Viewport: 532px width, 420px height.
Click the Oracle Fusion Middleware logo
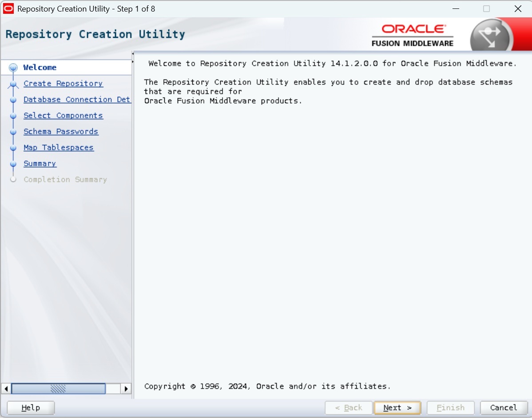(x=413, y=35)
